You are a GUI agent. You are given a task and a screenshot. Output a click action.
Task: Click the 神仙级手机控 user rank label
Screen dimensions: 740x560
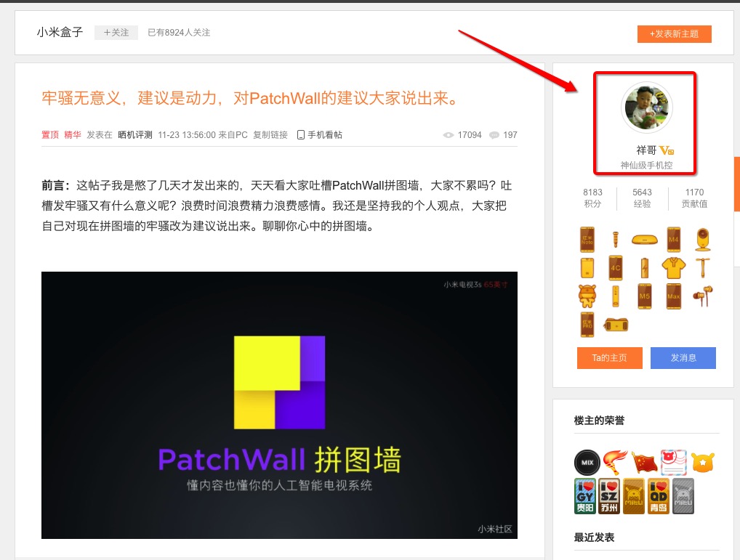pos(646,165)
